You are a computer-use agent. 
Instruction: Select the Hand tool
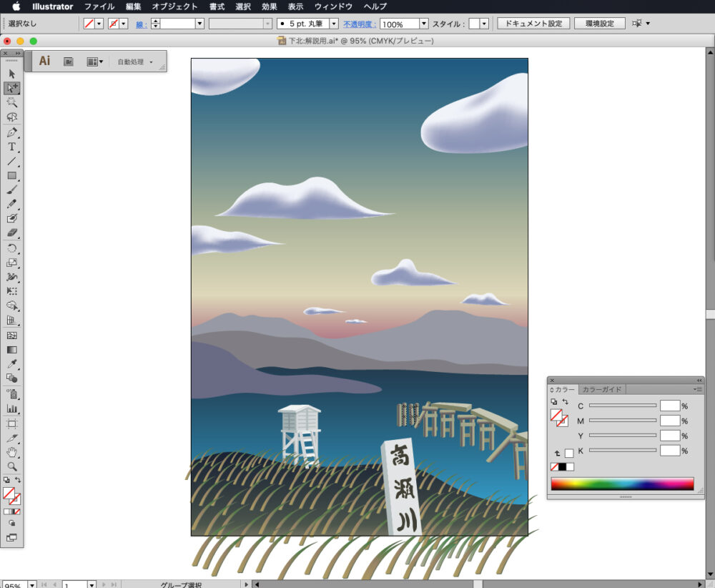click(12, 451)
